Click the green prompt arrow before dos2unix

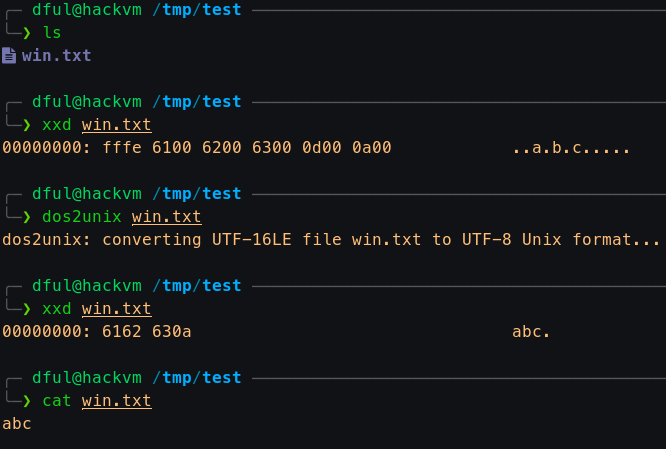coord(27,217)
